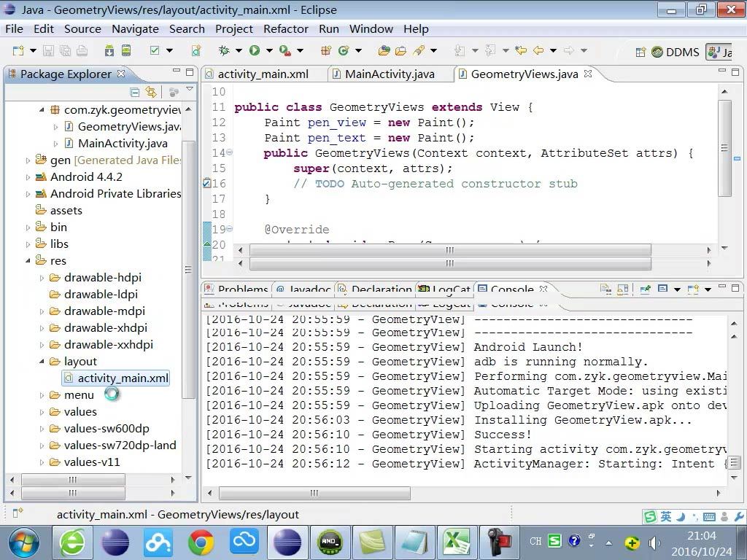747x560 pixels.
Task: Switch to the MainActivity.java editor tab
Action: pyautogui.click(x=389, y=74)
